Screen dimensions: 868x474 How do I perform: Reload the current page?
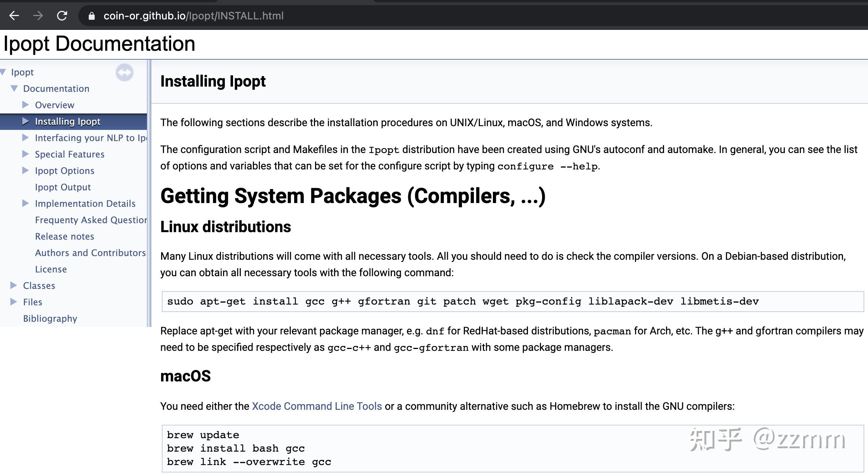pos(61,15)
